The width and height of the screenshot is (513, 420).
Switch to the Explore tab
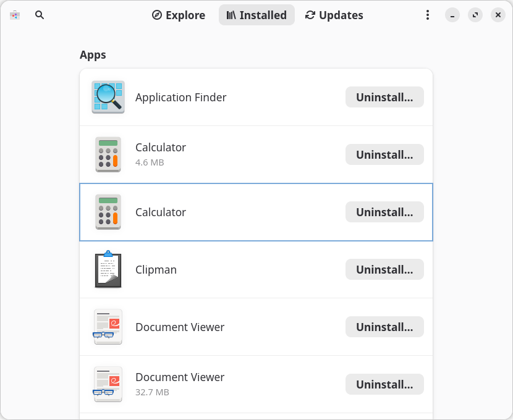179,15
